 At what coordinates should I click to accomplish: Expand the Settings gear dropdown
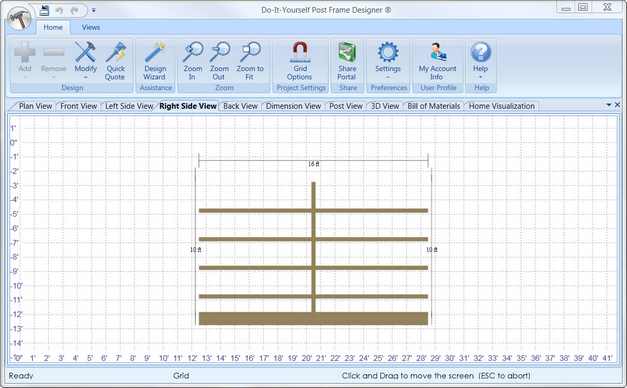[x=387, y=60]
